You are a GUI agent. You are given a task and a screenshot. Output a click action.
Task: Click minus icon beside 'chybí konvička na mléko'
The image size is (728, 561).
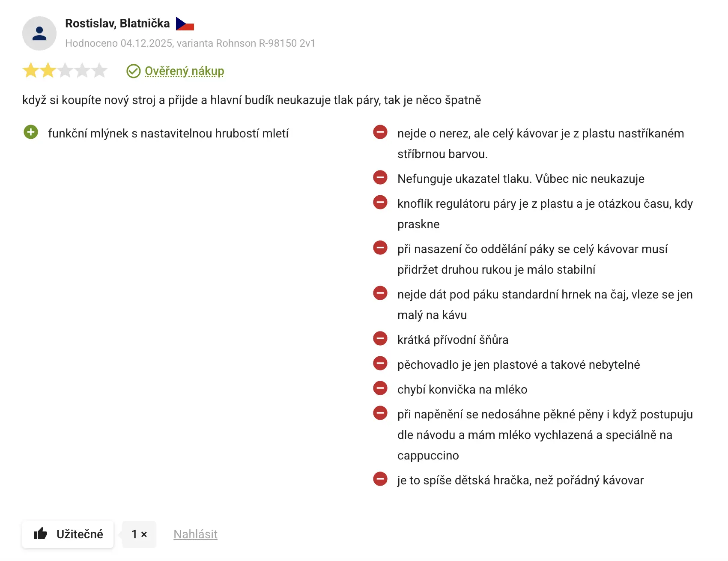pyautogui.click(x=380, y=388)
